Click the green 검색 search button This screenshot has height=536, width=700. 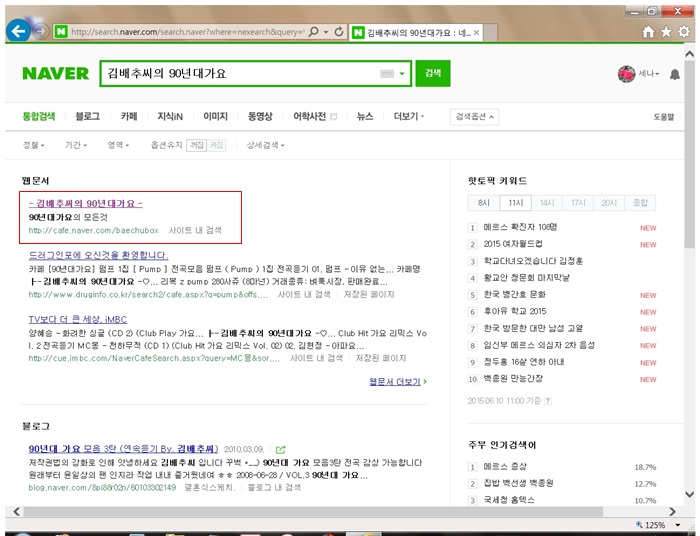coord(433,73)
